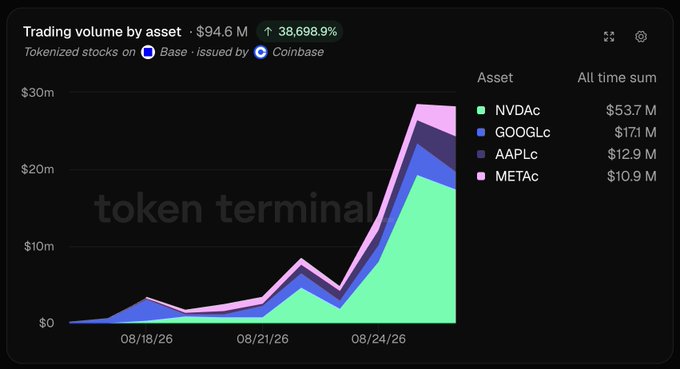The height and width of the screenshot is (369, 680).
Task: Click the 38,698.9% growth badge
Action: click(300, 32)
